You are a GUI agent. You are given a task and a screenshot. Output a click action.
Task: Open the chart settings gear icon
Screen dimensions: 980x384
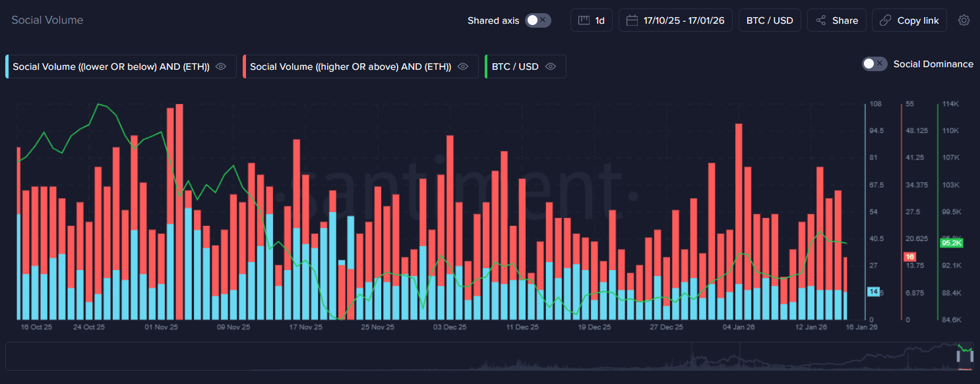(964, 20)
